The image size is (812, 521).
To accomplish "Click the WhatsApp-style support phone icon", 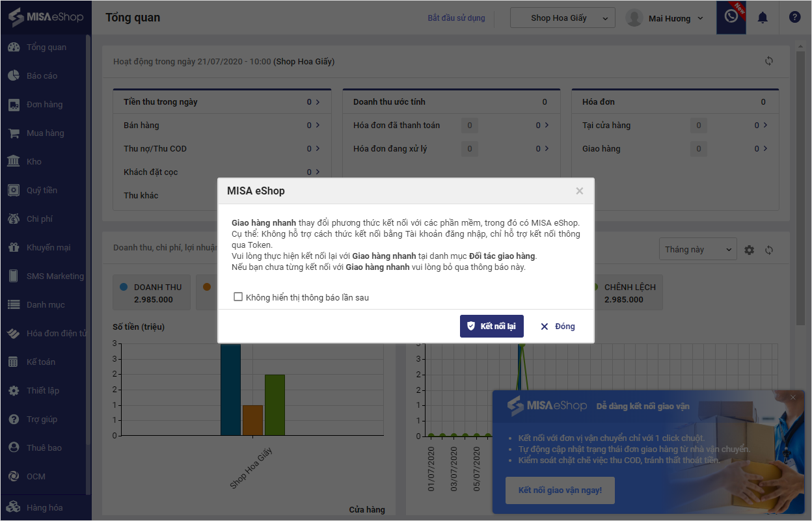I will point(731,17).
